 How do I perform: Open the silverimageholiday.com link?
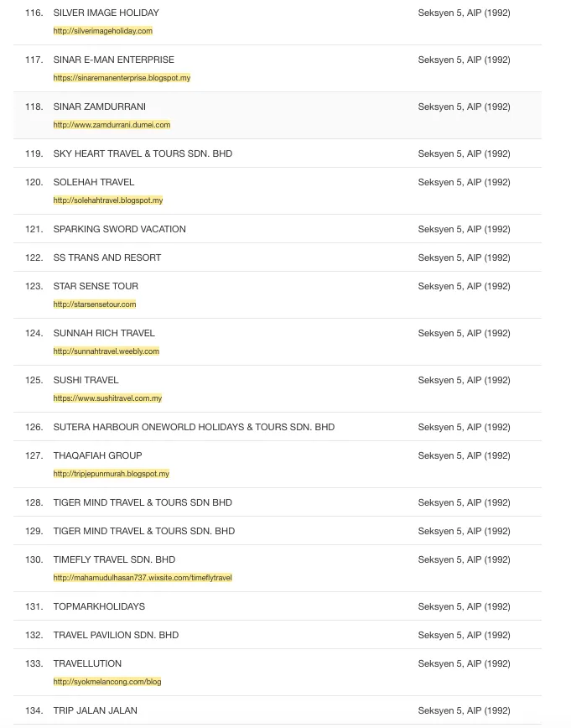102,31
